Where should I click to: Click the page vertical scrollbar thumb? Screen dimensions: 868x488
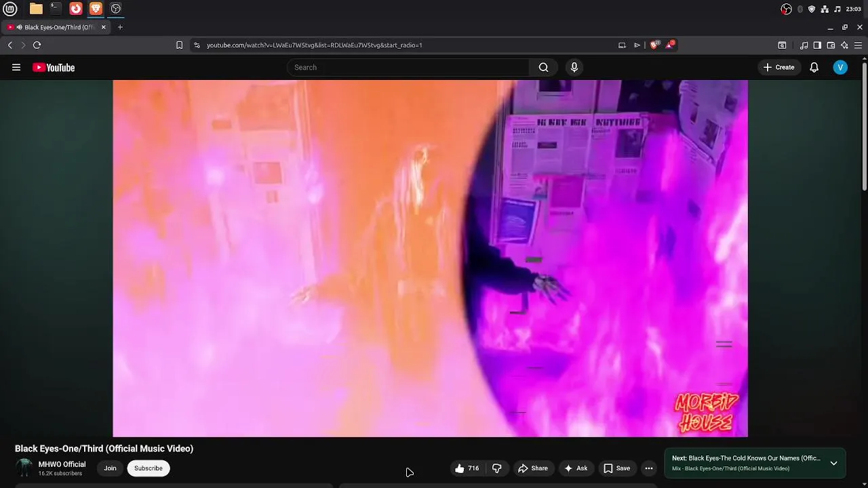[x=865, y=127]
